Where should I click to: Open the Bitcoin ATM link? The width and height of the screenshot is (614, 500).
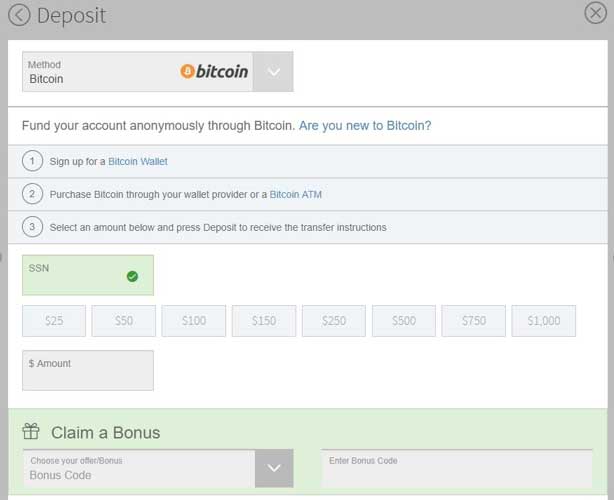click(x=296, y=194)
